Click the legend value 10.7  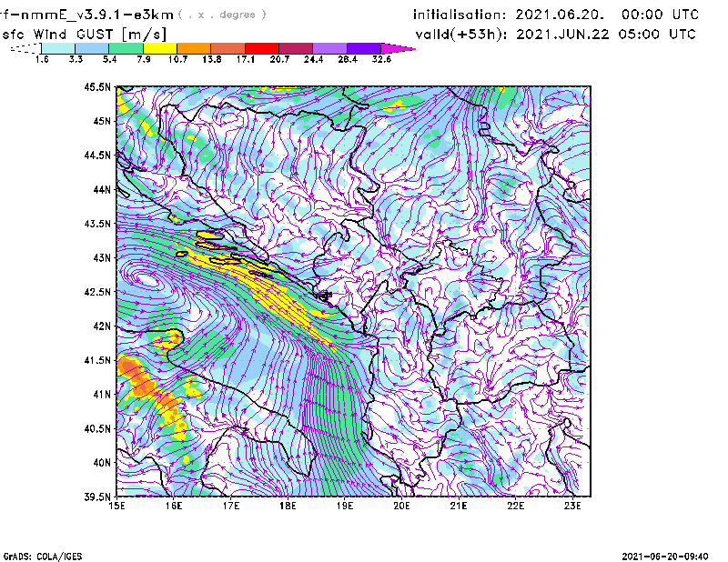point(177,59)
